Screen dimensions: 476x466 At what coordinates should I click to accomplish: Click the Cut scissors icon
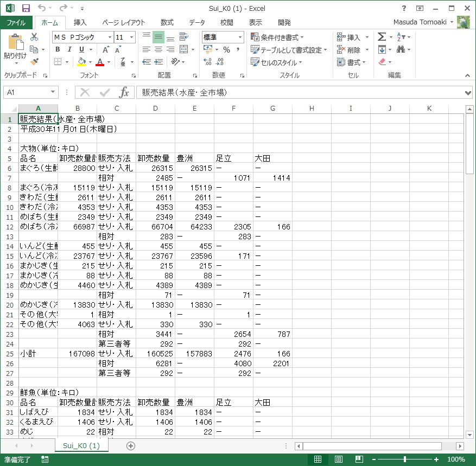pyautogui.click(x=34, y=37)
